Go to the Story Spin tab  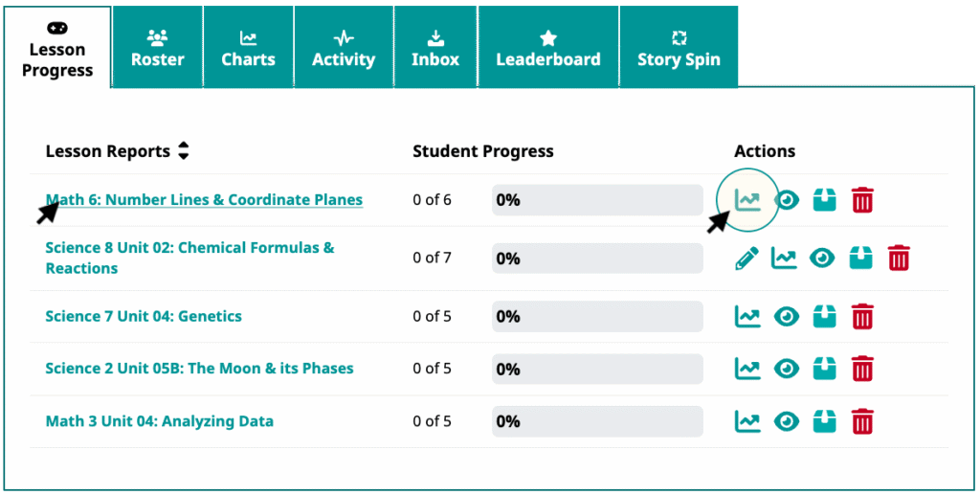click(x=679, y=48)
